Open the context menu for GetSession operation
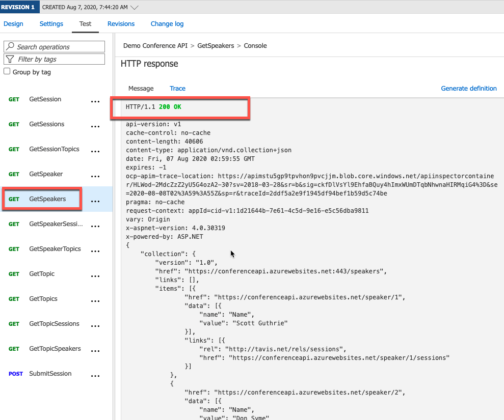This screenshot has height=420, width=504. [95, 101]
